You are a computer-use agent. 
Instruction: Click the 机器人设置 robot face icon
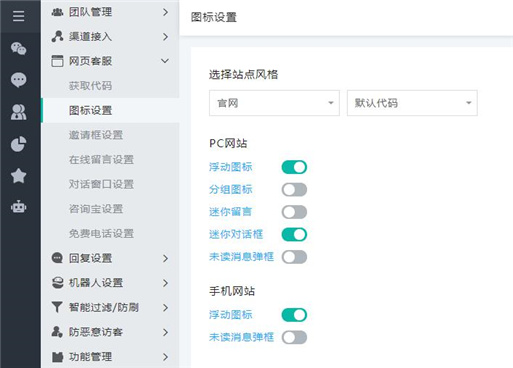click(x=57, y=283)
